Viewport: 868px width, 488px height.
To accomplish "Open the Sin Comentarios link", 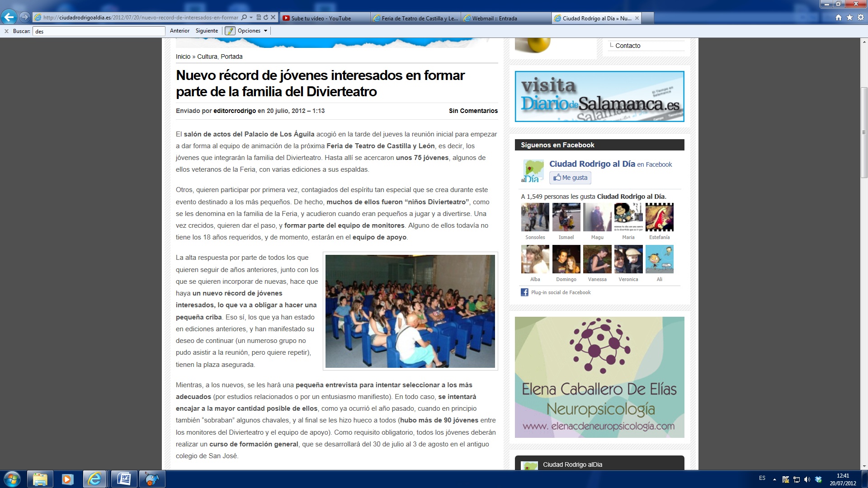I will coord(473,111).
